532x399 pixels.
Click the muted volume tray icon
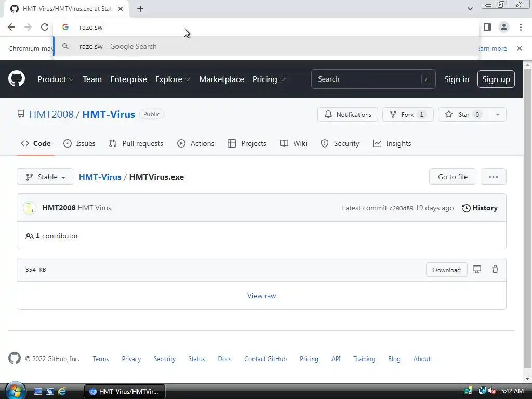point(492,391)
